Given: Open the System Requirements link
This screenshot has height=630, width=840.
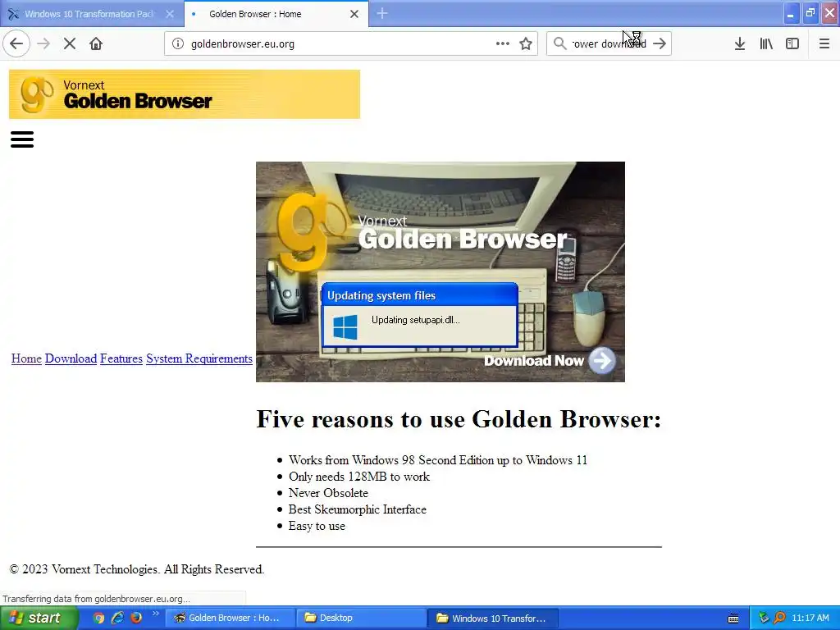Looking at the screenshot, I should tap(199, 358).
